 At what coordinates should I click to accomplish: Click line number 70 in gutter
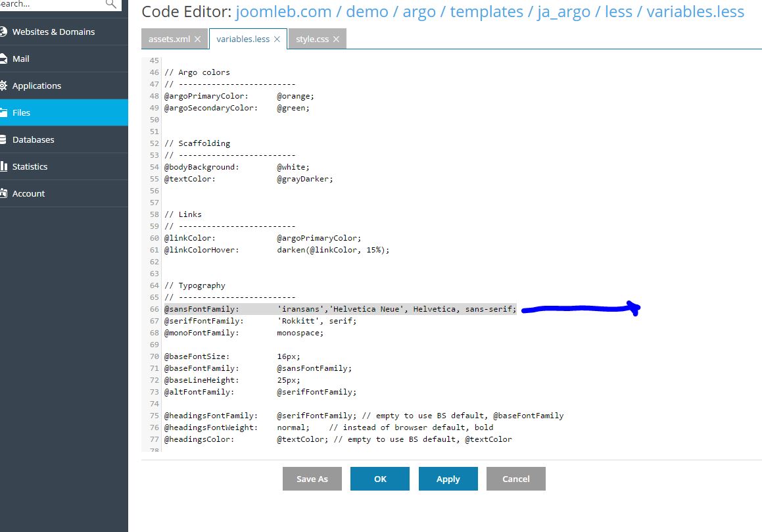pos(155,356)
